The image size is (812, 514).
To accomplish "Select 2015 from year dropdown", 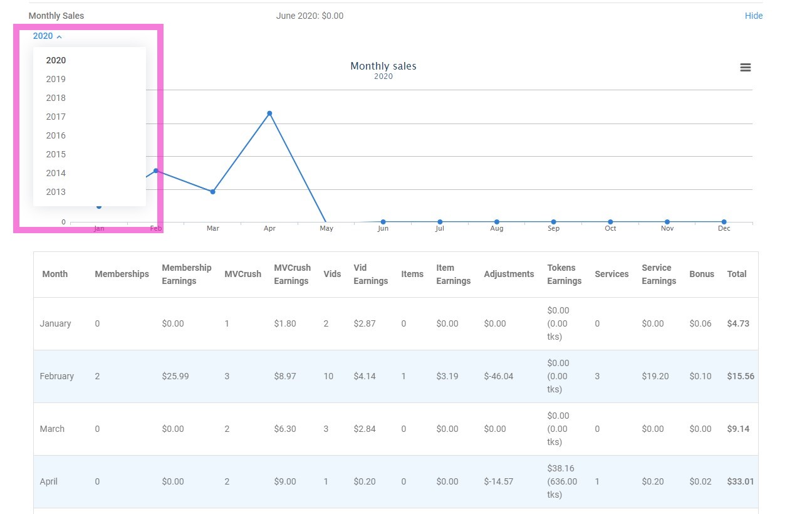I will click(56, 154).
